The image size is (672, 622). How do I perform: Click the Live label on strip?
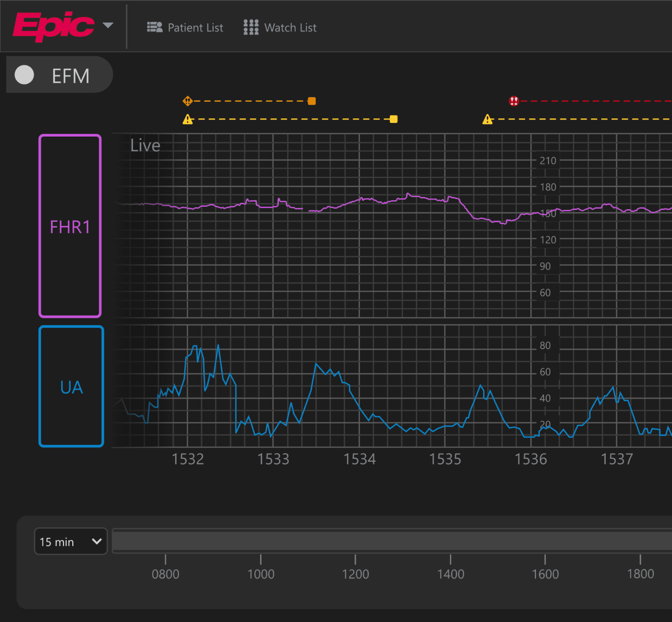point(145,145)
